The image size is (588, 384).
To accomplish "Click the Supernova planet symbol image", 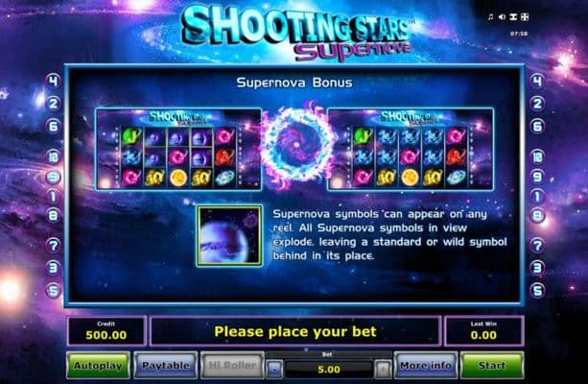I will coord(229,236).
